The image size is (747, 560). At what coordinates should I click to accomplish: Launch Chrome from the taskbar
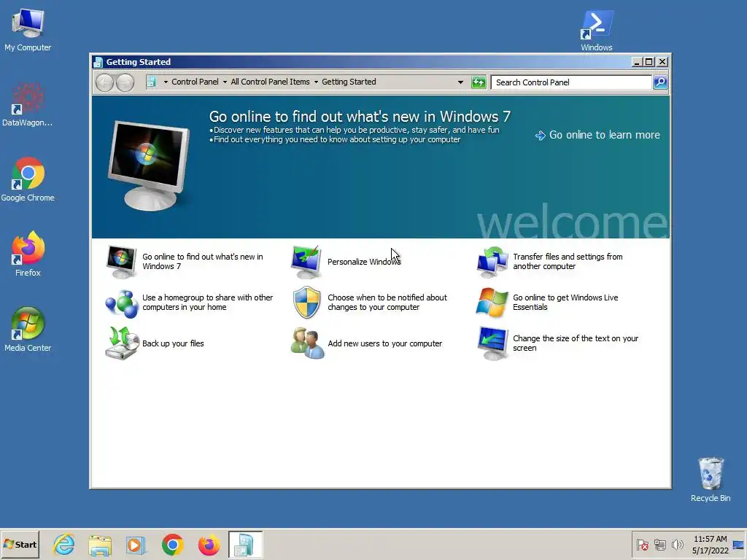point(172,545)
